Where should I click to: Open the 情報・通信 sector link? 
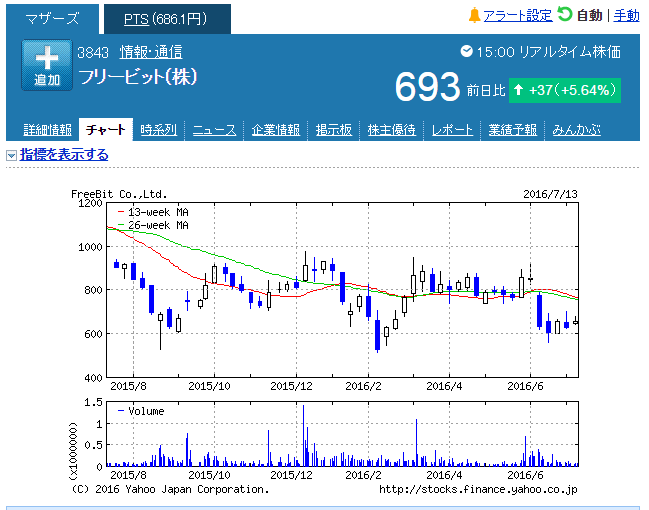151,52
